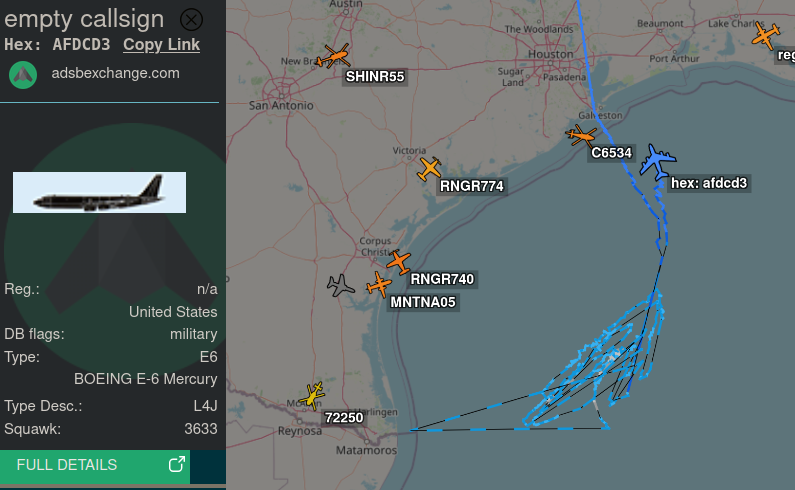This screenshot has height=490, width=795.
Task: Select the grey unlabeled aircraft near Corpus Christi
Action: 340,286
